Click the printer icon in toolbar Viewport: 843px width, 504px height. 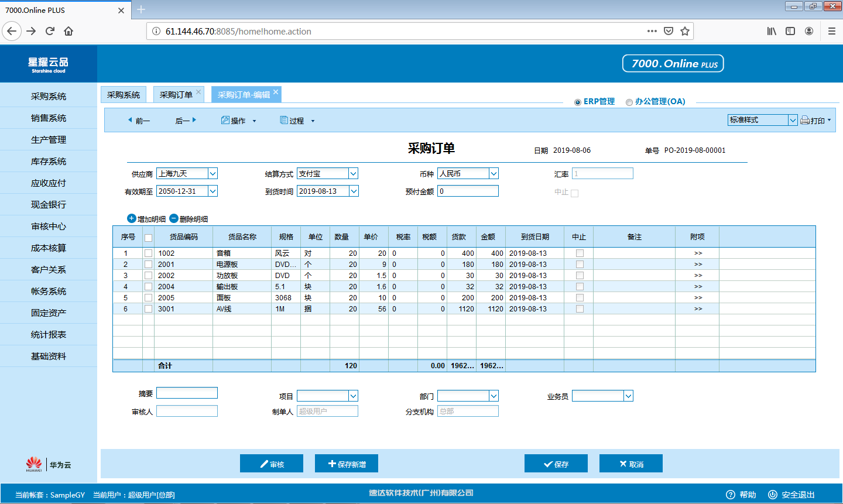[805, 120]
